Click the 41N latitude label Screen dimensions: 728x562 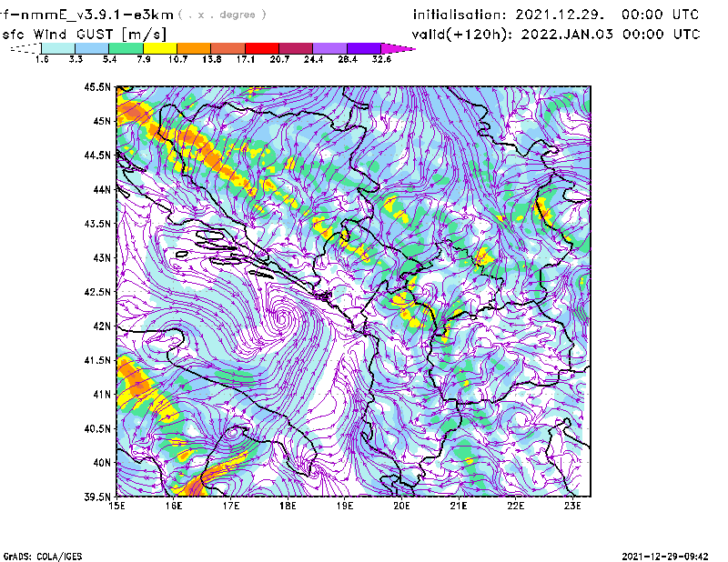click(x=102, y=395)
